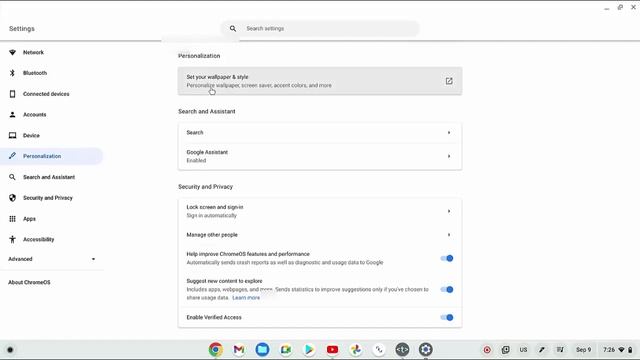Open the white app icon after Photos on shelf
This screenshot has height=360, width=640.
tap(379, 349)
